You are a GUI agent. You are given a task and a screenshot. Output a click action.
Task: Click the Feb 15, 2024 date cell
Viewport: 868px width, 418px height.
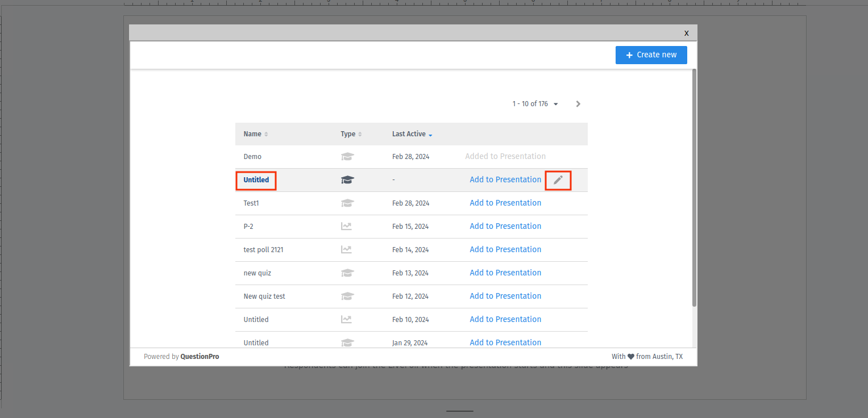point(410,227)
